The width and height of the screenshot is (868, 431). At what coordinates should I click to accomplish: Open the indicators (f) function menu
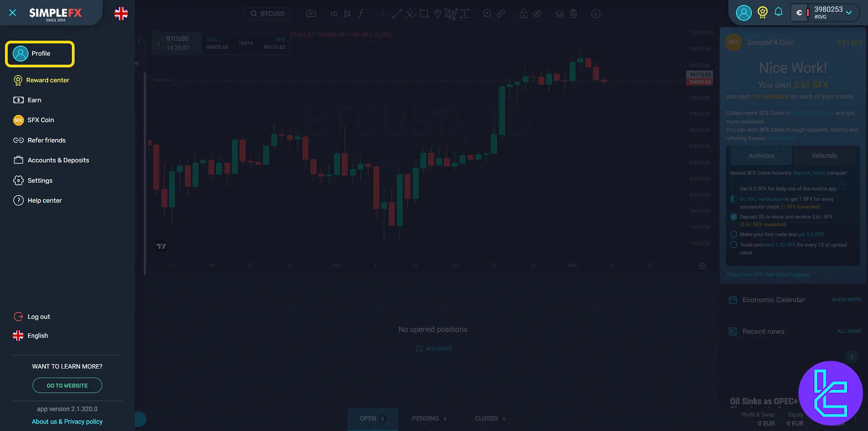click(361, 14)
